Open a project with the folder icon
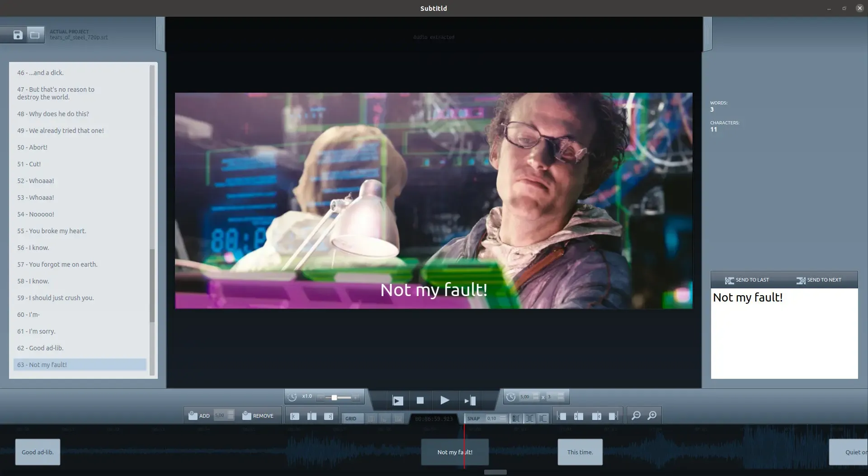Screen dimensions: 868x476 point(35,35)
